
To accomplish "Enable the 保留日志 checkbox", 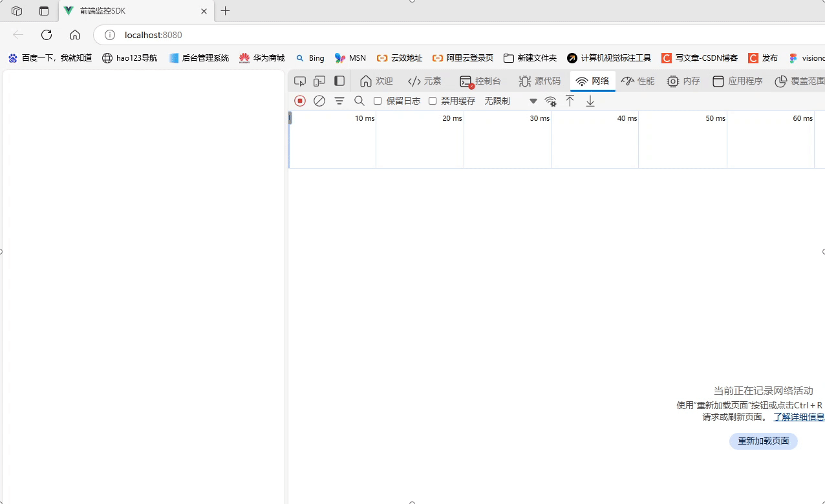I will 378,101.
